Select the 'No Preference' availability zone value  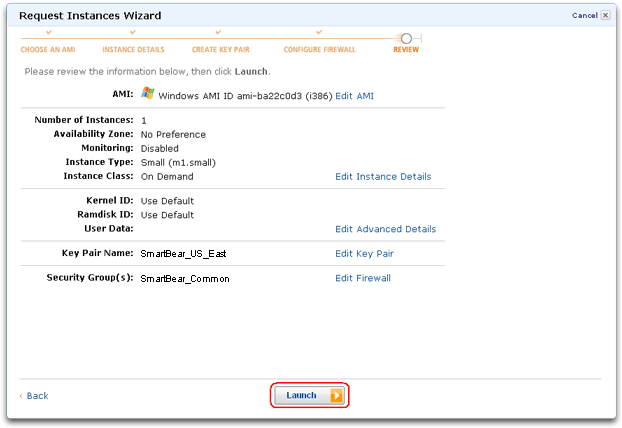click(173, 134)
